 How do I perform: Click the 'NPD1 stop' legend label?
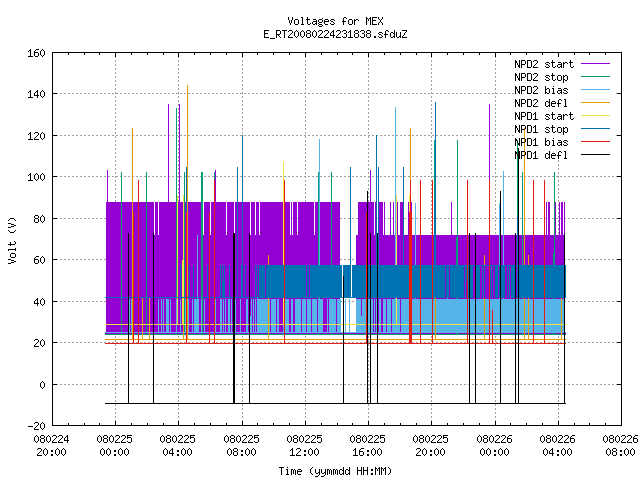tap(541, 129)
